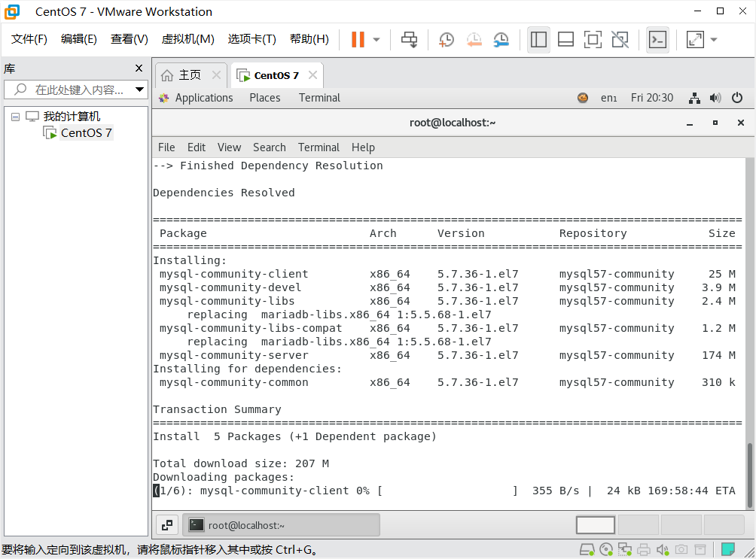Image resolution: width=756 pixels, height=559 pixels.
Task: Click the green message log icon
Action: 727,549
